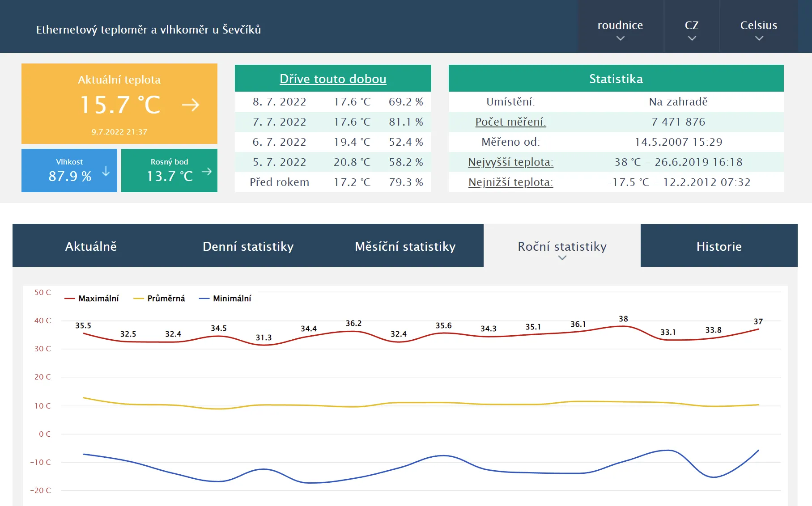Click the down arrow in the Vlhkost card
Viewport: 812px width, 506px height.
click(106, 170)
